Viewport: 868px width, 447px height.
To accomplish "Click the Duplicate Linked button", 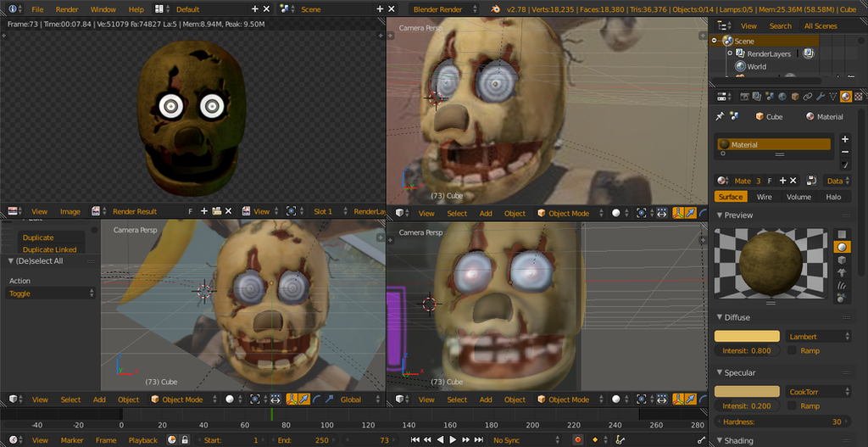I will [51, 249].
